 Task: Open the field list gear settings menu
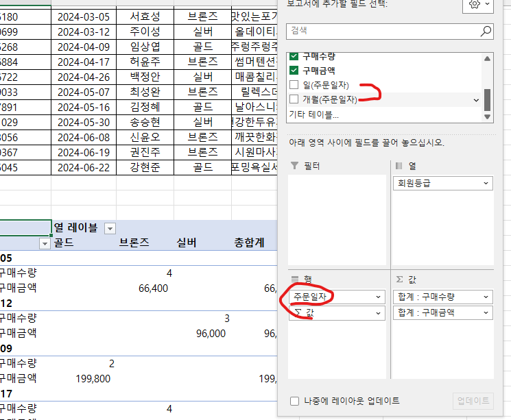477,5
